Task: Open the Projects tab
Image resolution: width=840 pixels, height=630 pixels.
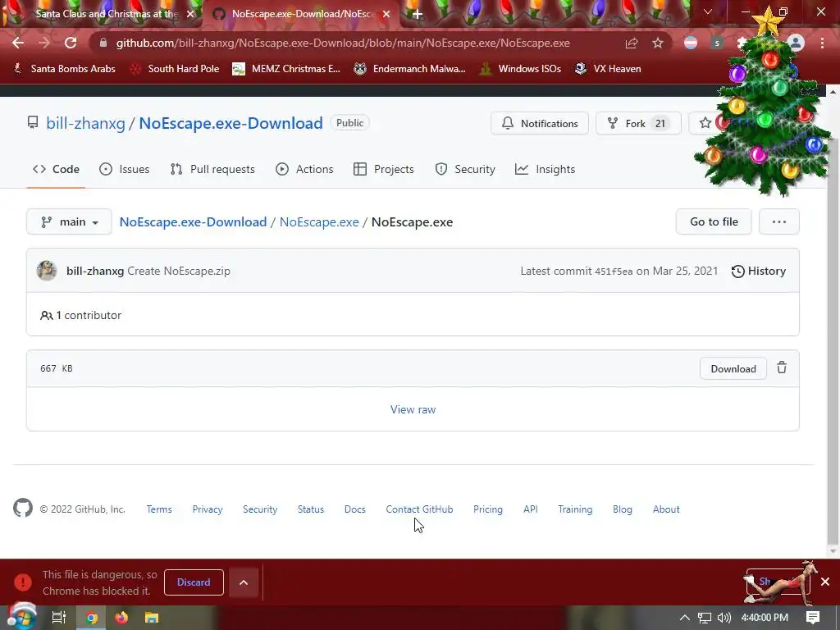Action: click(x=384, y=169)
